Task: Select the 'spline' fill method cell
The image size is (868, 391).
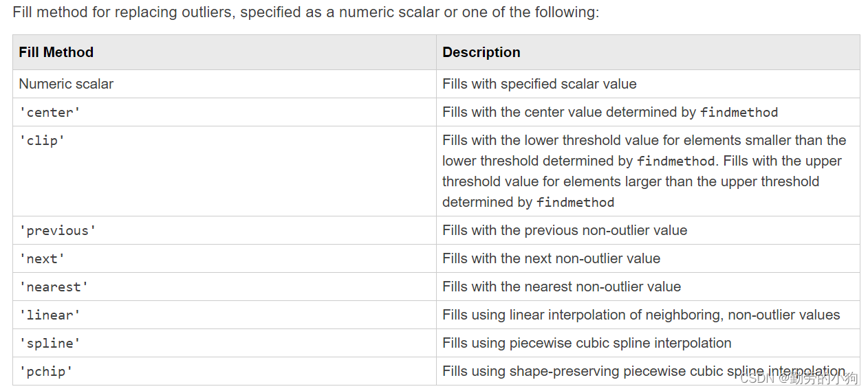Action: (50, 343)
